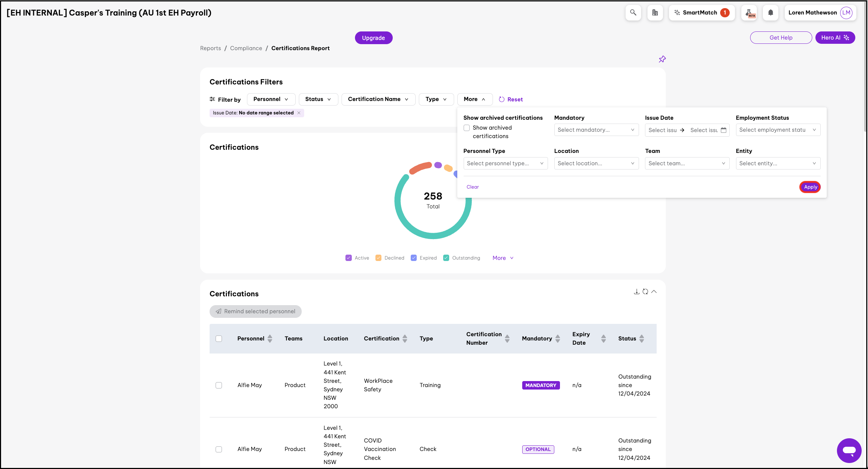
Task: Go to Compliance breadcrumb
Action: pos(246,48)
